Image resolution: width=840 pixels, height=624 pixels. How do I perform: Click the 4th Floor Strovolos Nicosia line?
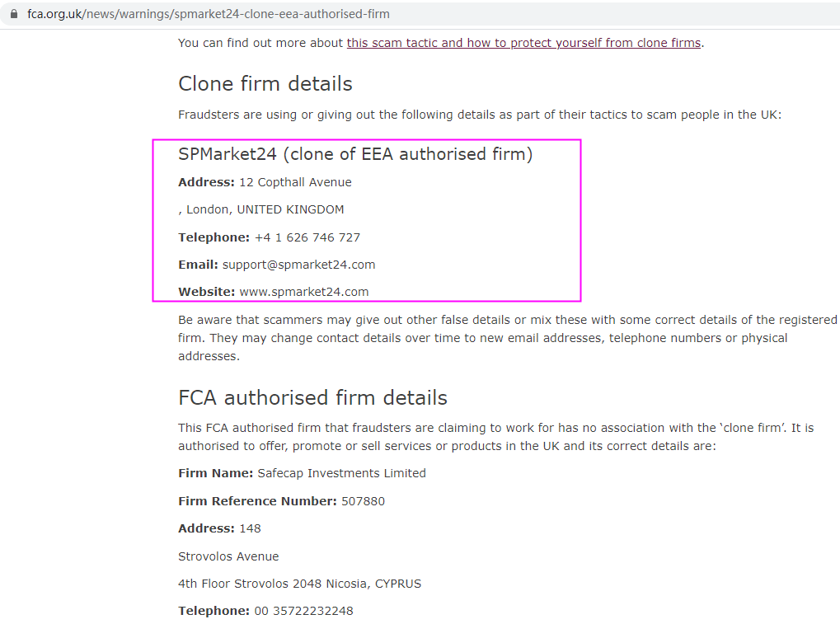point(299,584)
